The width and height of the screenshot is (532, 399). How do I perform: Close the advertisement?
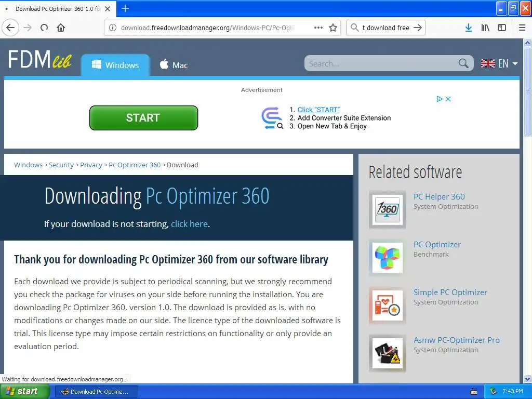[448, 99]
